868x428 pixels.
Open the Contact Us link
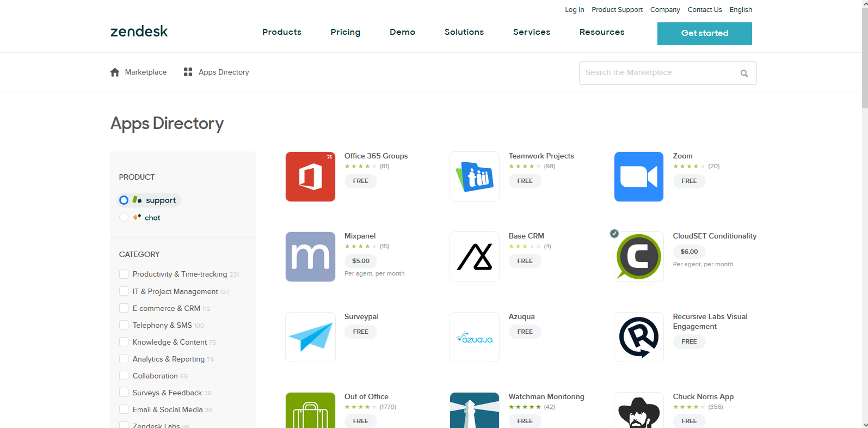[705, 10]
